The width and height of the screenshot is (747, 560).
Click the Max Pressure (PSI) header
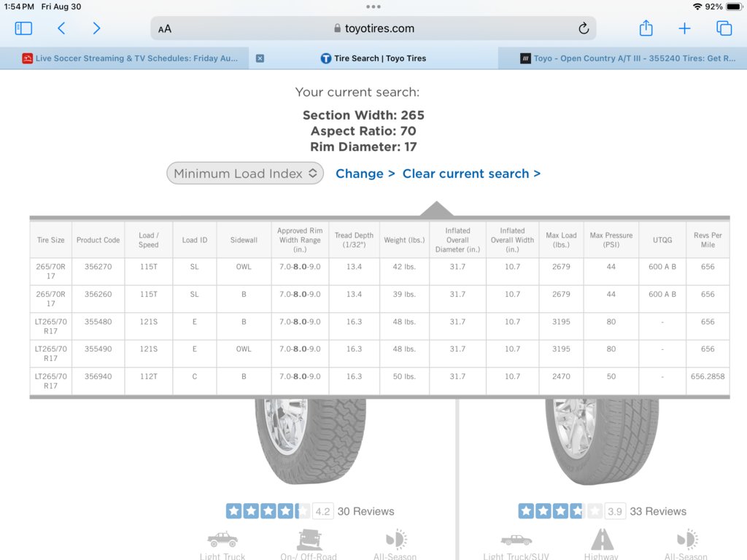(x=611, y=240)
